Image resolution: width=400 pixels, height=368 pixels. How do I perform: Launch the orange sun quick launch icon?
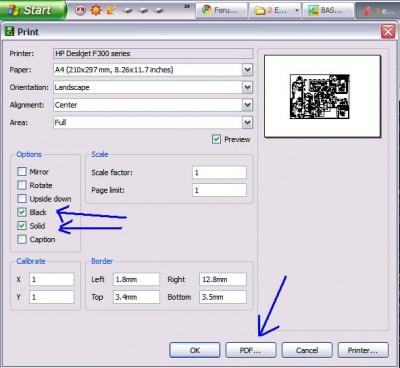click(96, 11)
